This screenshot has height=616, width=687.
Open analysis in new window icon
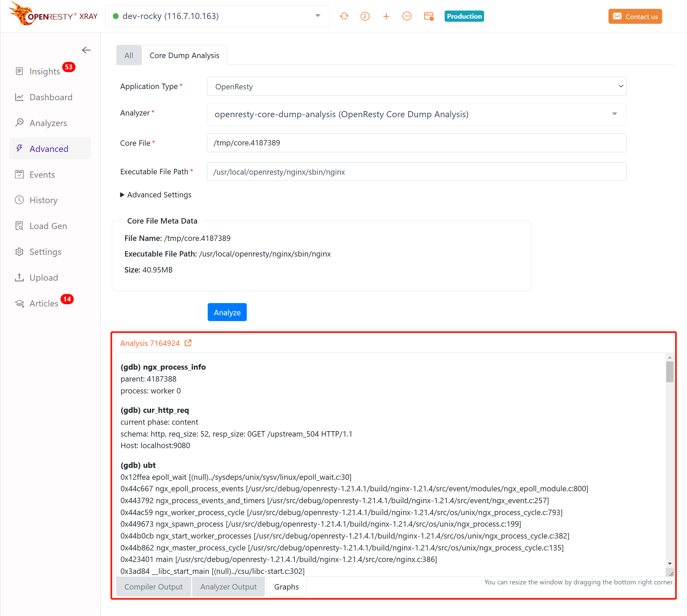tap(188, 343)
